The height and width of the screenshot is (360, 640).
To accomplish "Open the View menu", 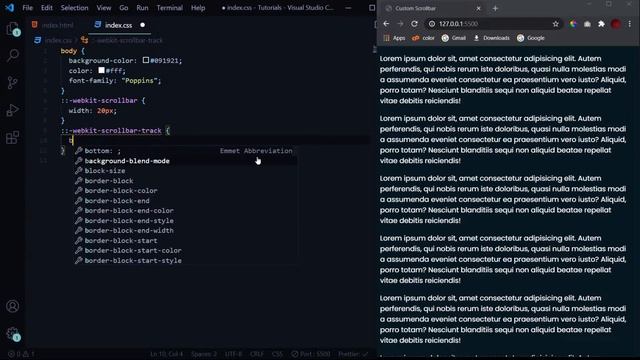I will pos(104,8).
